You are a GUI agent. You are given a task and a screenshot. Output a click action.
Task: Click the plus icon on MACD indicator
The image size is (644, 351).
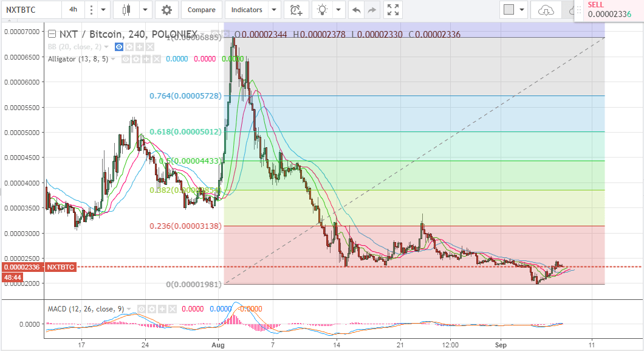[x=162, y=309]
